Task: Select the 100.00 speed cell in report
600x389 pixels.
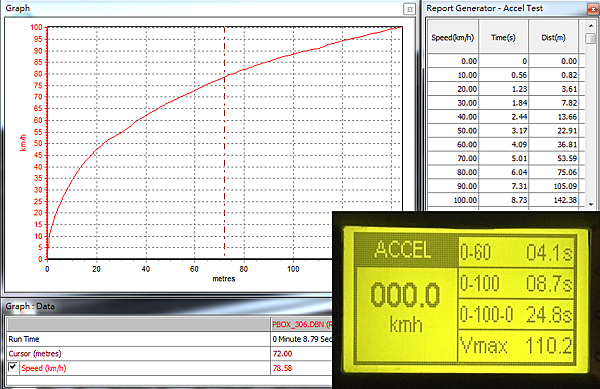Action: coord(453,200)
